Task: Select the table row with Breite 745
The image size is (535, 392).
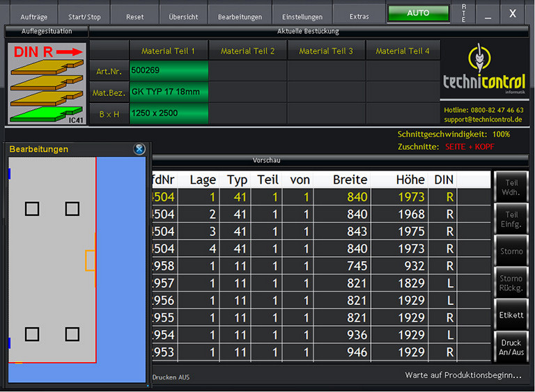Action: [320, 266]
